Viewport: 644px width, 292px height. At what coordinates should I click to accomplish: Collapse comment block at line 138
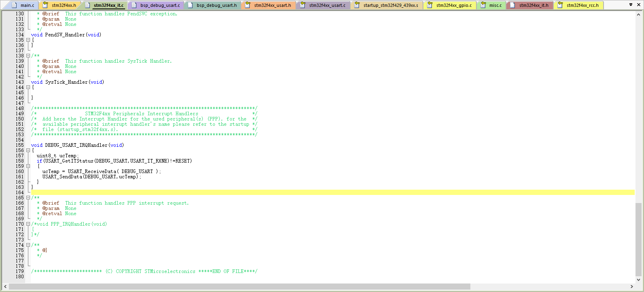pyautogui.click(x=28, y=56)
